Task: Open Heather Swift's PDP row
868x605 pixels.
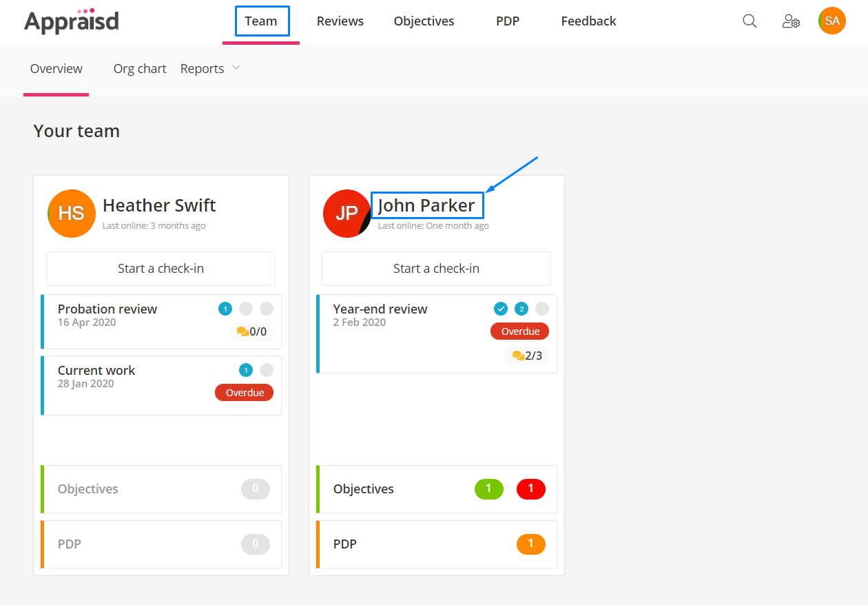Action: (161, 544)
